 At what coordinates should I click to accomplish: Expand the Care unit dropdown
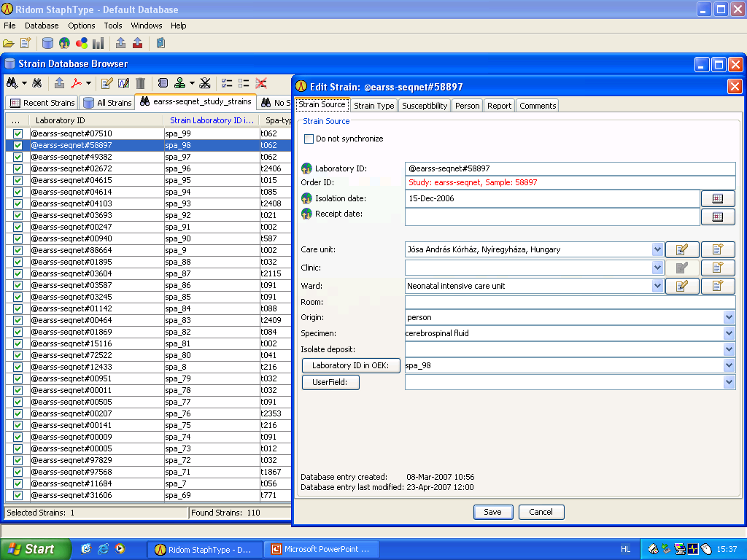(657, 249)
